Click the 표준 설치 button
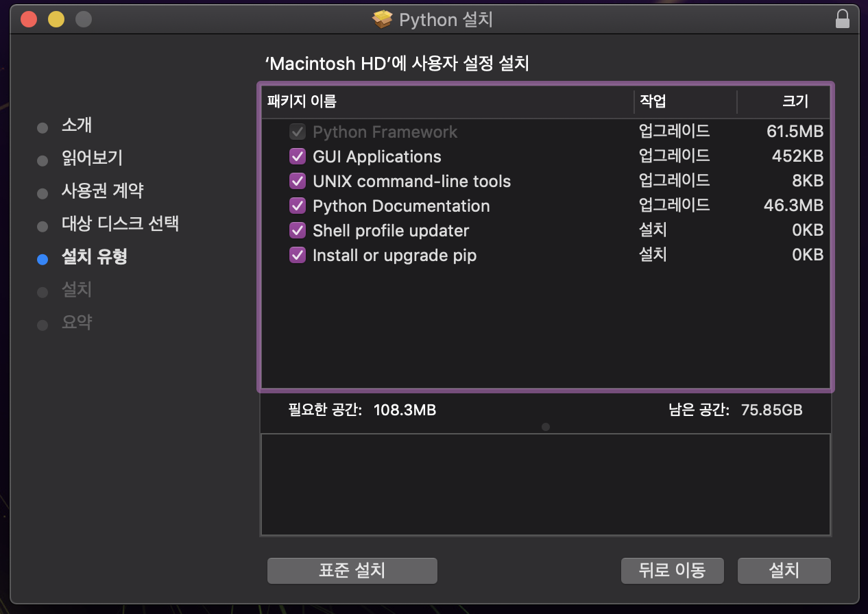868x614 pixels. pos(352,570)
